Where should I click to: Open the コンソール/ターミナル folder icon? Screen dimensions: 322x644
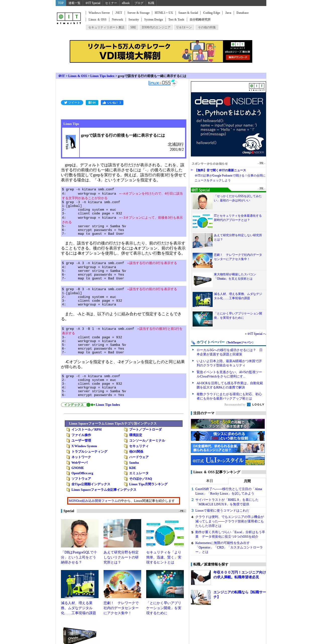click(x=126, y=441)
